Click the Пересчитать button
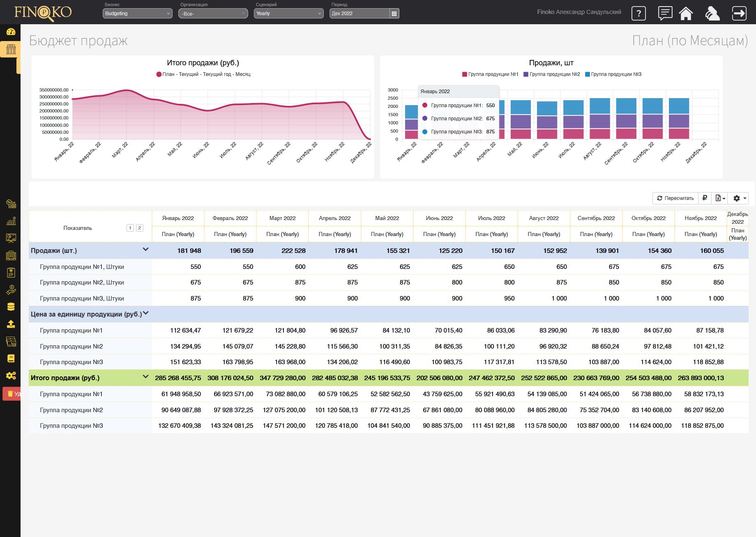 (675, 198)
